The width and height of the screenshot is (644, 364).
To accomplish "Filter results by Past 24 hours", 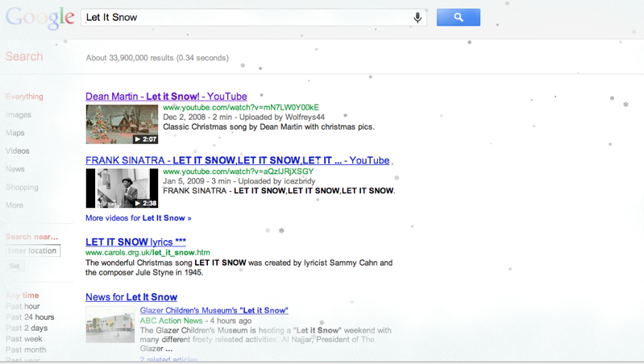I will tap(30, 317).
